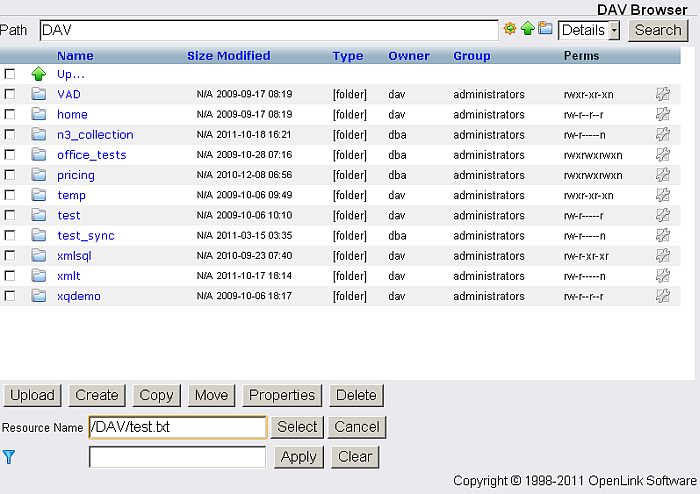Image resolution: width=700 pixels, height=494 pixels.
Task: Click the VAD folder icon
Action: 39,94
